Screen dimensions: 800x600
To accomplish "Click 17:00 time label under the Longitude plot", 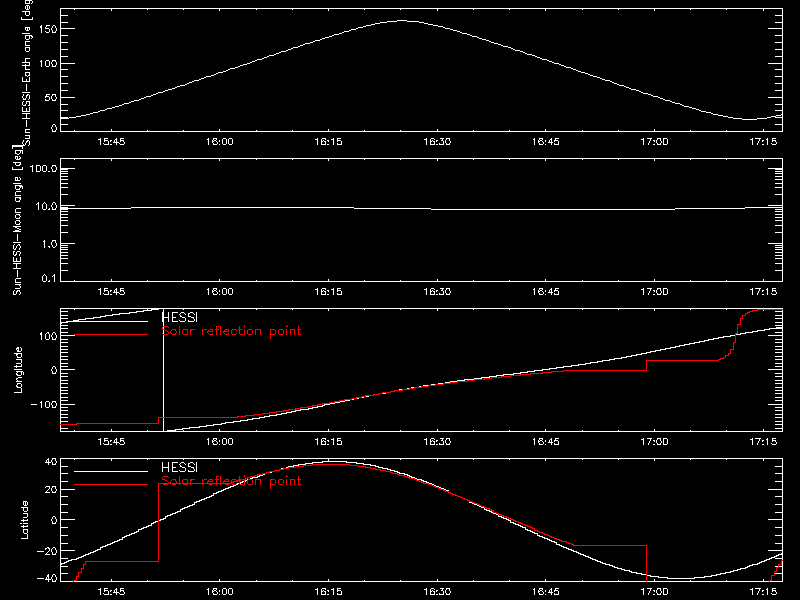I will pyautogui.click(x=655, y=441).
